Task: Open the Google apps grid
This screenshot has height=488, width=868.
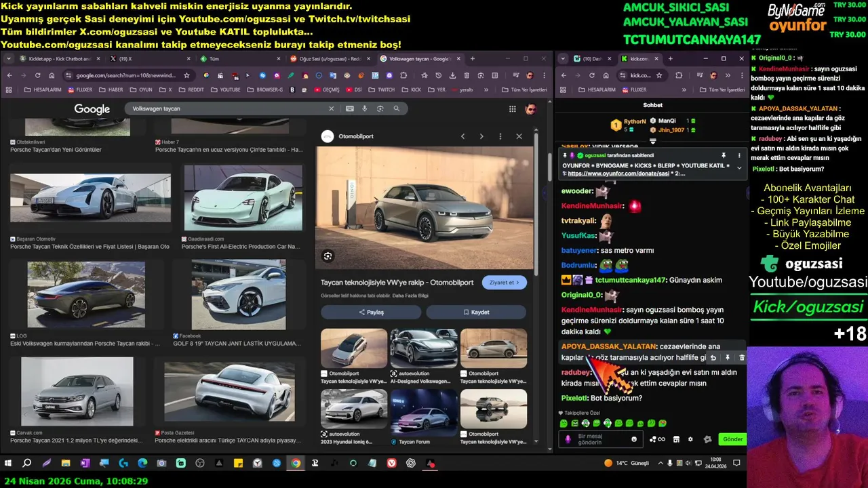Action: (513, 109)
